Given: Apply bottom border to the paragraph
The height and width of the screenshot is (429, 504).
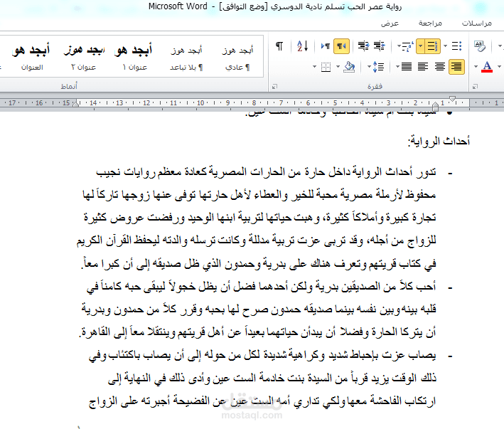Looking at the screenshot, I should 326,67.
